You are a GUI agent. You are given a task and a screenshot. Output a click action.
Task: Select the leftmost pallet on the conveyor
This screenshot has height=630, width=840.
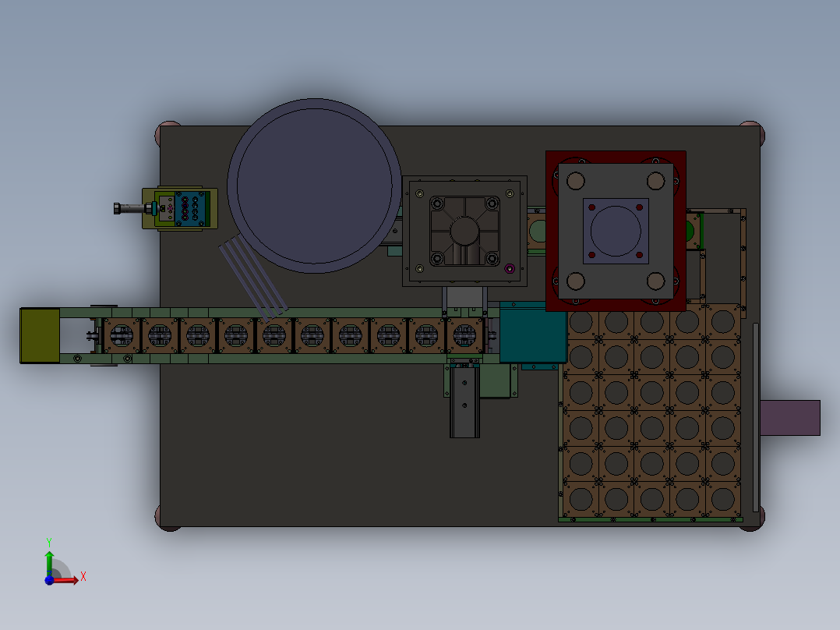pyautogui.click(x=122, y=335)
